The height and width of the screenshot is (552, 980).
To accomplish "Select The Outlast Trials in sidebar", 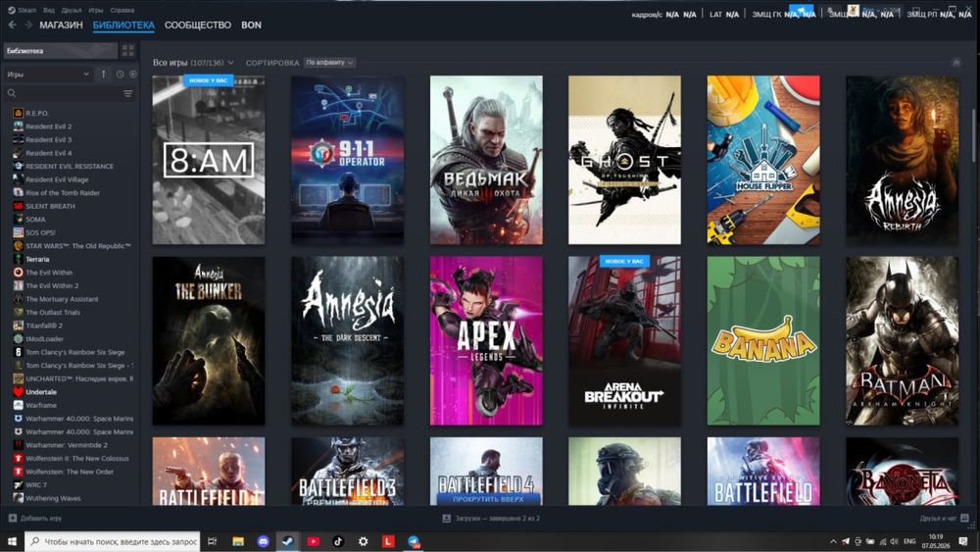I will [x=53, y=313].
